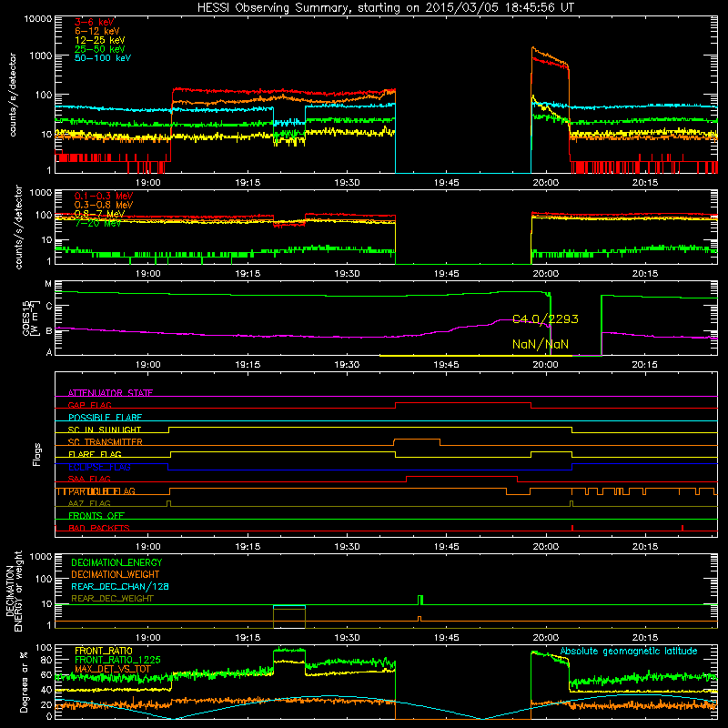This screenshot has height=728, width=728.
Task: Select the AAZ_FLAG label
Action: click(89, 503)
